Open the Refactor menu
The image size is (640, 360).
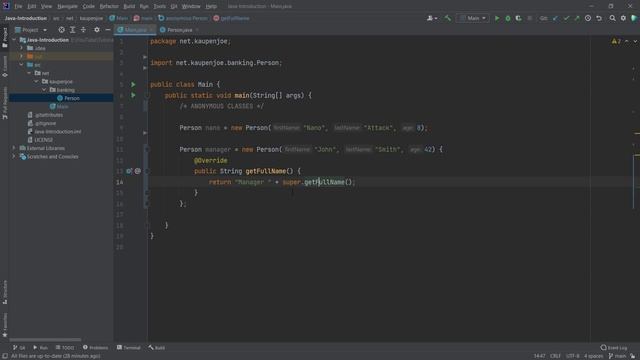(x=109, y=7)
